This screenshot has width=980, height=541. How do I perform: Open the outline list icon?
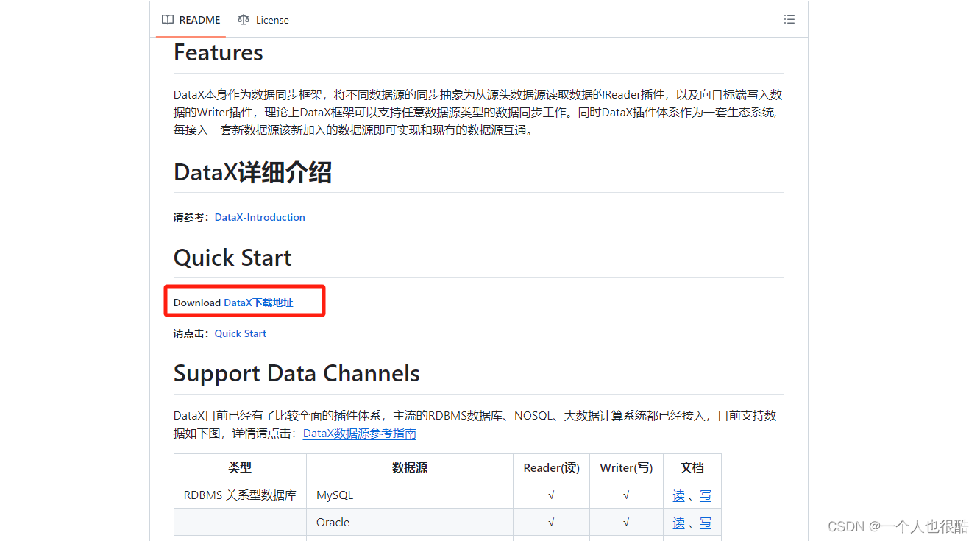click(x=789, y=20)
